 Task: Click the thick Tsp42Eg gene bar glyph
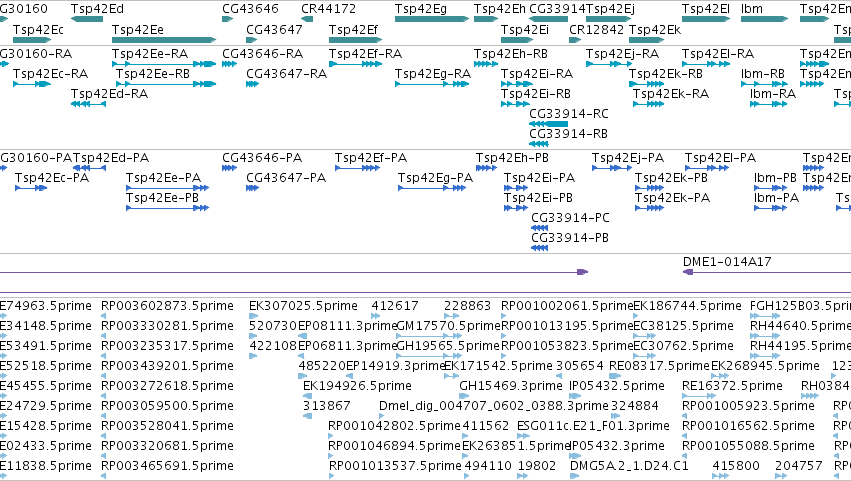coord(432,19)
